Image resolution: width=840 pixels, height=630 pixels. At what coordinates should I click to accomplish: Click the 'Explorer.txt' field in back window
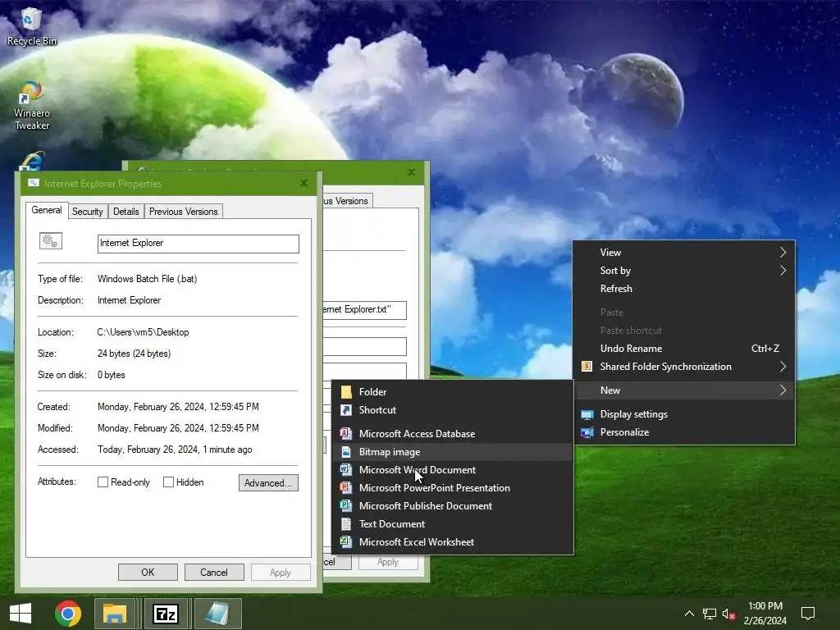click(364, 309)
